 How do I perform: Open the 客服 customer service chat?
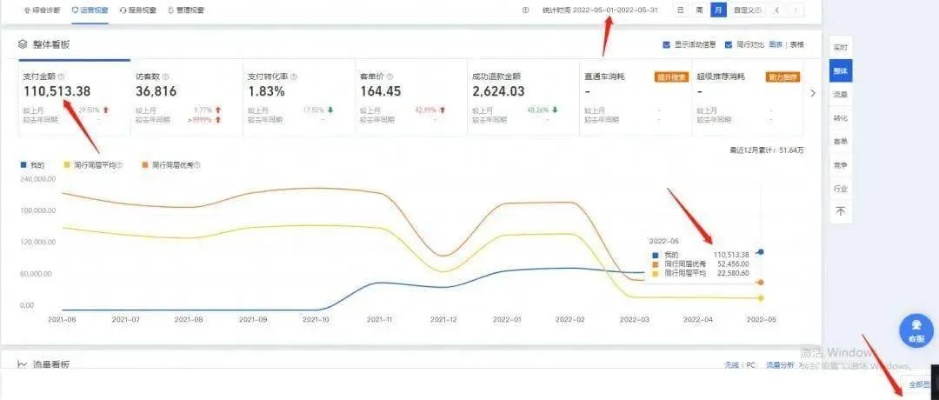pyautogui.click(x=916, y=331)
